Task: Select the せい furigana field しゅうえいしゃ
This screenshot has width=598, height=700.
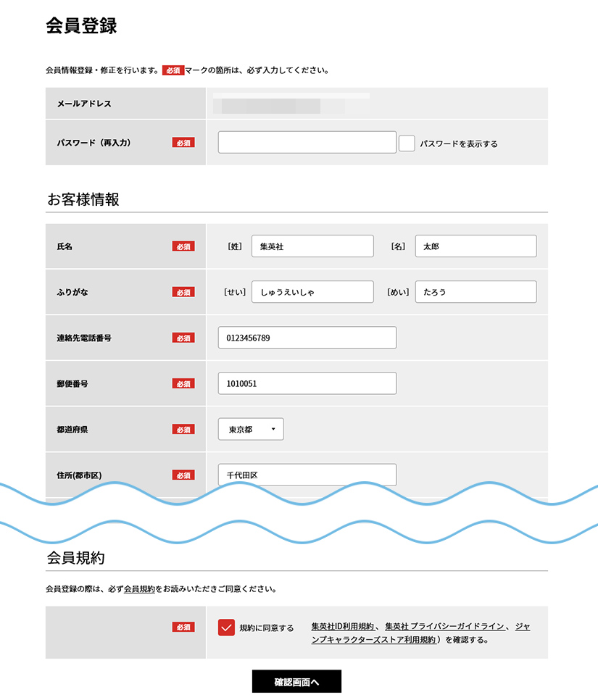Action: pos(312,292)
